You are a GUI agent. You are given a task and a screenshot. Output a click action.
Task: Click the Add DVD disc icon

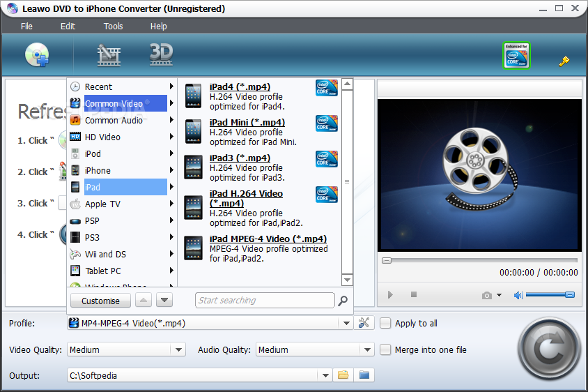pos(37,55)
